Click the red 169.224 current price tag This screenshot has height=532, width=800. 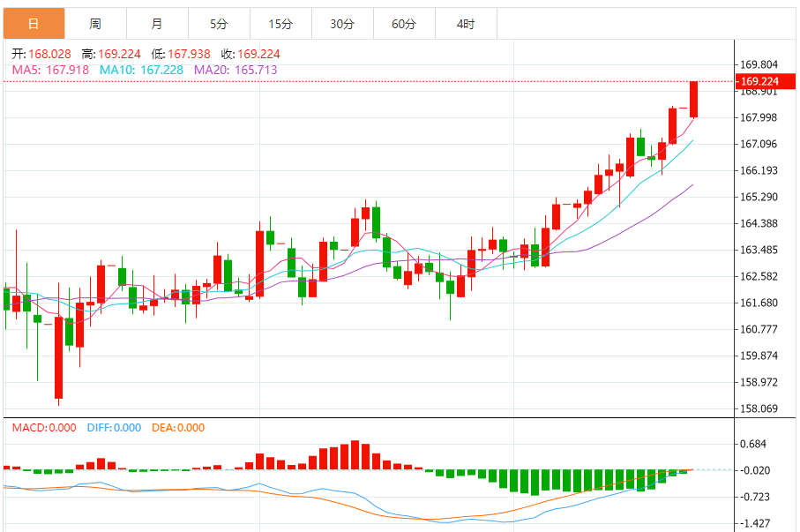766,81
